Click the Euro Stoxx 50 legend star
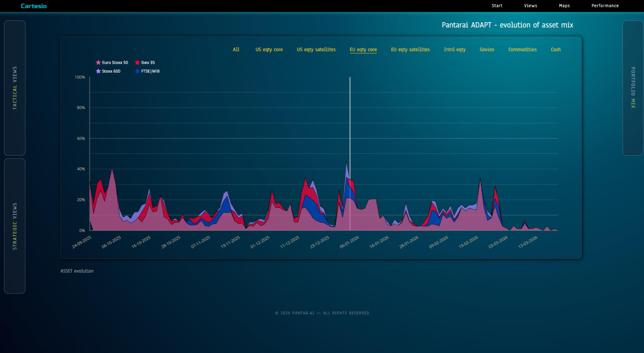The image size is (644, 353). pos(98,63)
